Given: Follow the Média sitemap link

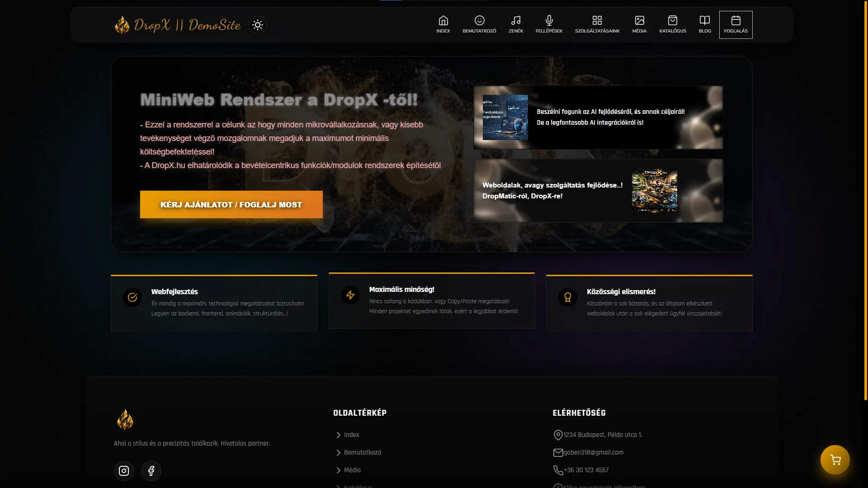Looking at the screenshot, I should [352, 470].
